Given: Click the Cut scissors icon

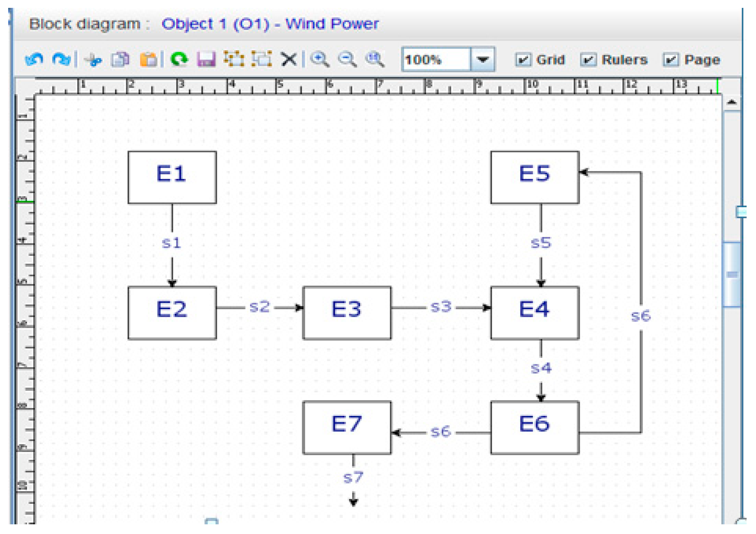Looking at the screenshot, I should pos(93,60).
